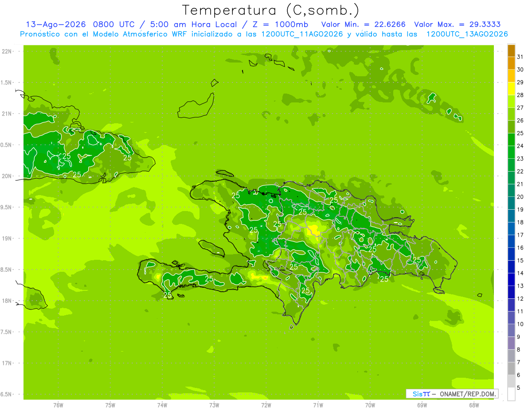Click the legend value 30
Viewport: 532px width, 411px height.
520,70
